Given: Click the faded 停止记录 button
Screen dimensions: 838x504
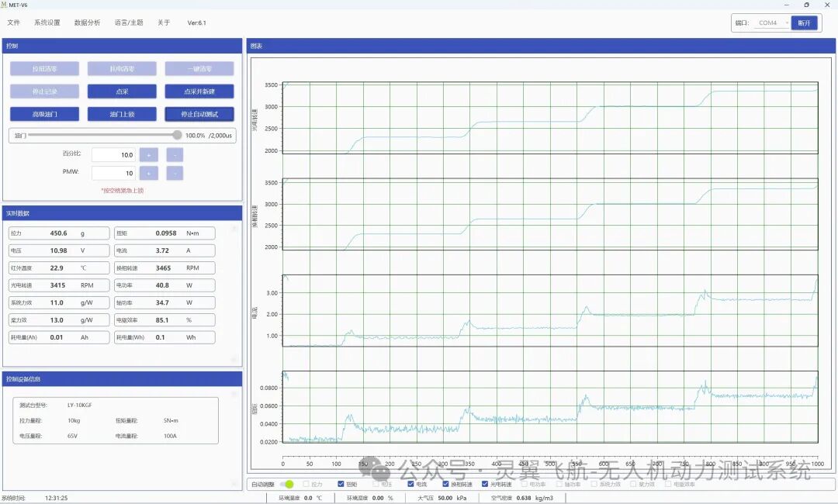Looking at the screenshot, I should pos(44,91).
